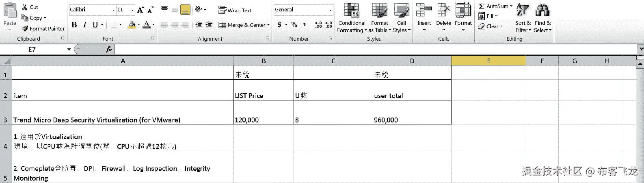Click Decrease Decimal icon
This screenshot has width=644, height=183.
[x=328, y=25]
